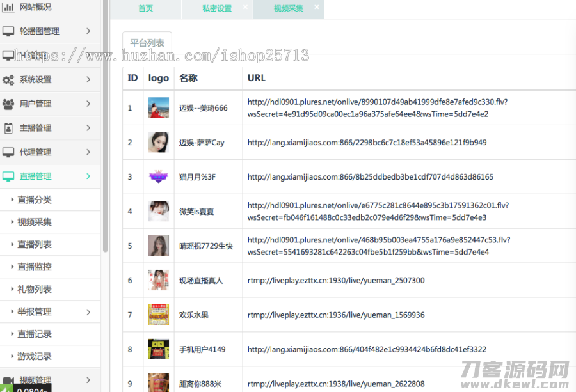Click the monitor icon beside 轮播图管理
576x392 pixels.
(8, 31)
